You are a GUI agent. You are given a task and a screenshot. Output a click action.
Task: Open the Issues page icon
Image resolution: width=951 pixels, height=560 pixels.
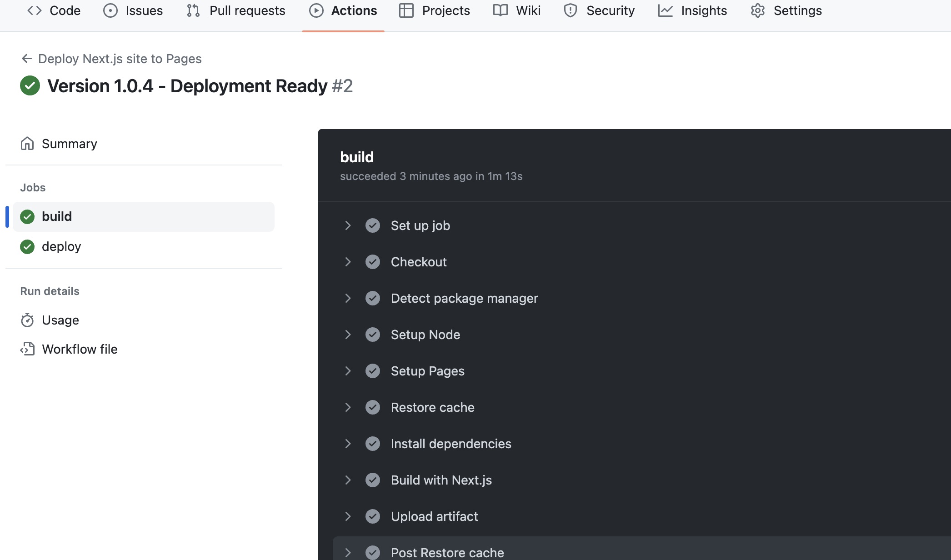pyautogui.click(x=110, y=10)
